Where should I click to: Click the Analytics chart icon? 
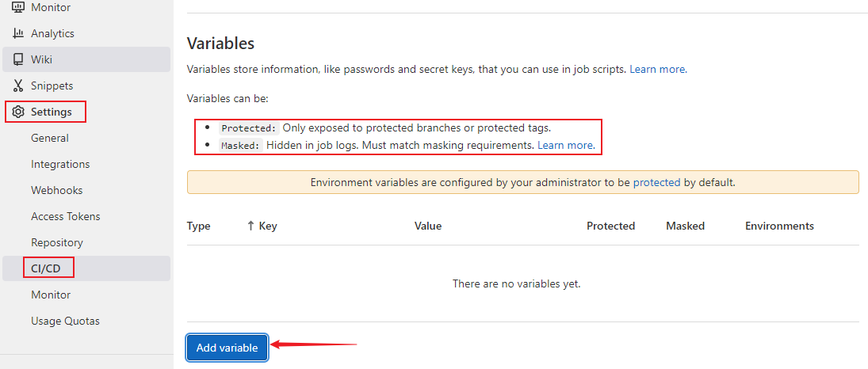point(18,33)
